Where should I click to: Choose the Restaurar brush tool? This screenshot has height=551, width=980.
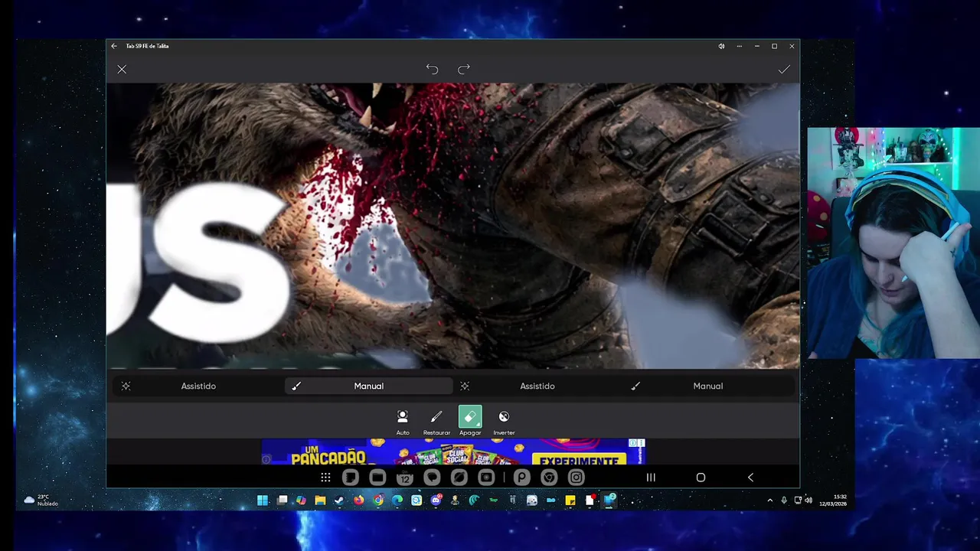click(x=436, y=422)
